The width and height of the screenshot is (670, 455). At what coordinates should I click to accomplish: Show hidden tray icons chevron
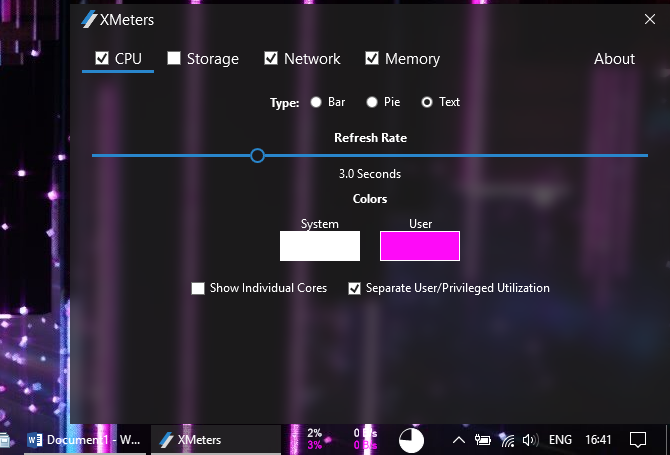[x=459, y=440]
